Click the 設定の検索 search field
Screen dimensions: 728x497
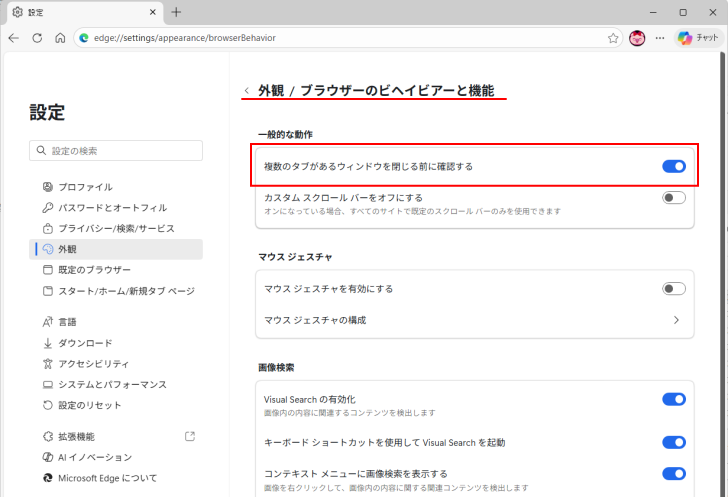click(x=116, y=150)
